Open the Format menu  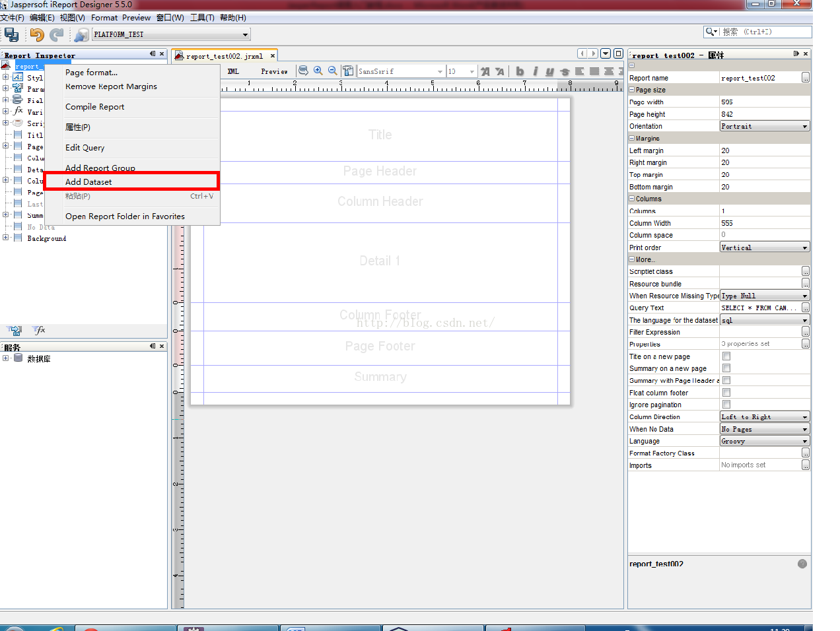(x=104, y=18)
